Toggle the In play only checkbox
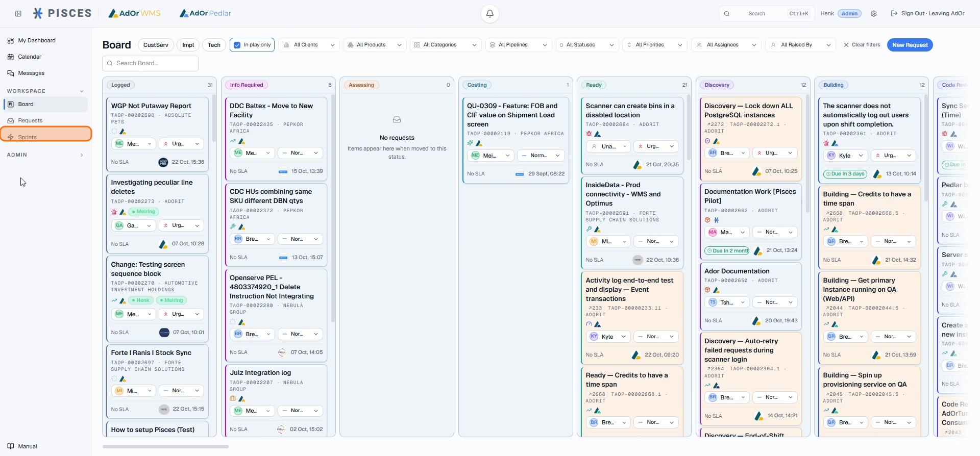 coord(237,45)
